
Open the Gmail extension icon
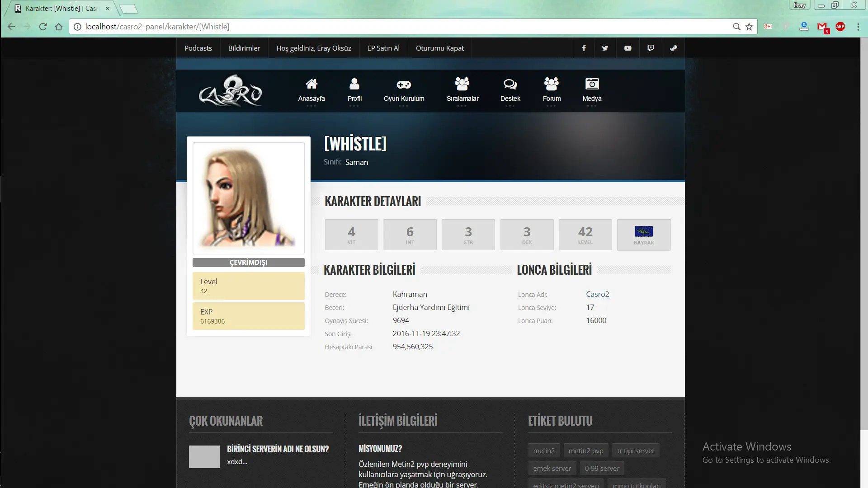coord(822,27)
